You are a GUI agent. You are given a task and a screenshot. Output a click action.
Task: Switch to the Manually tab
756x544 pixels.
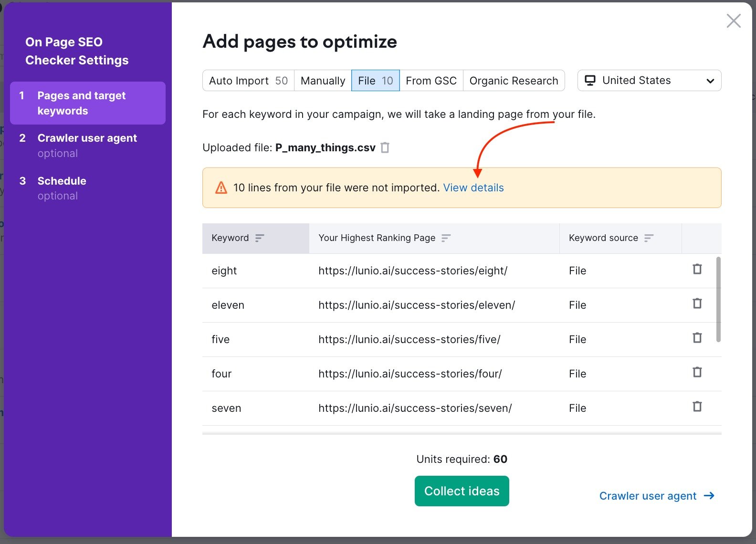(x=323, y=81)
